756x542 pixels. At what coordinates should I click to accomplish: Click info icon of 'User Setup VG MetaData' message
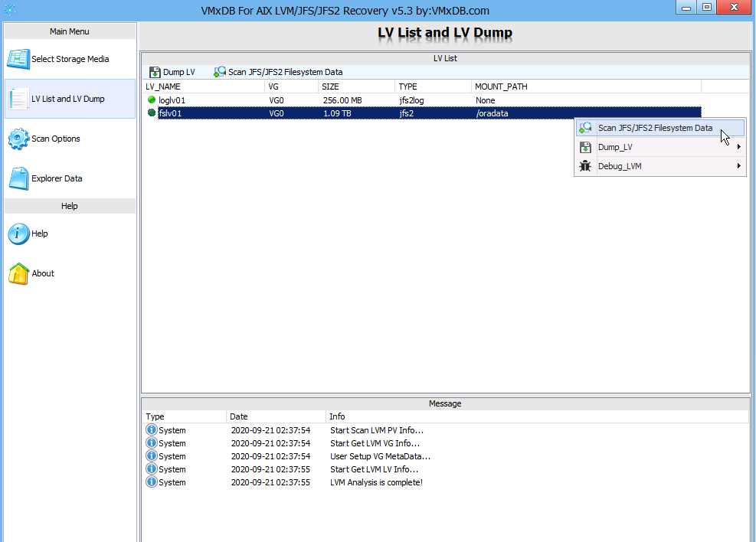152,455
